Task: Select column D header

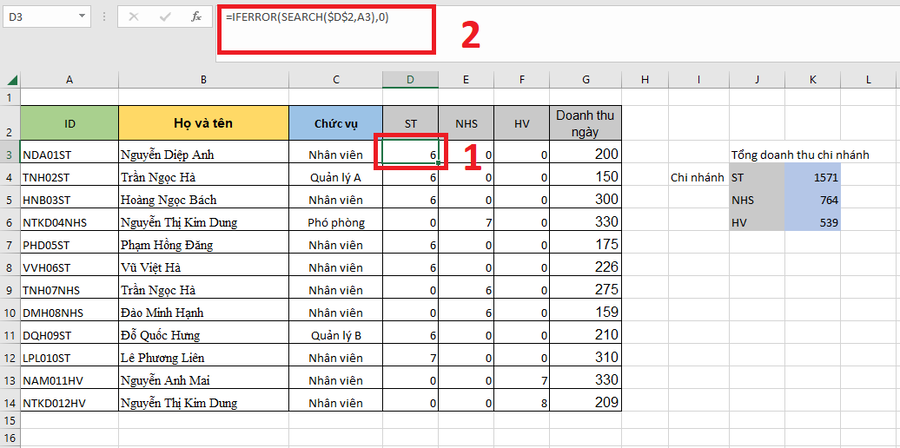Action: [x=410, y=80]
